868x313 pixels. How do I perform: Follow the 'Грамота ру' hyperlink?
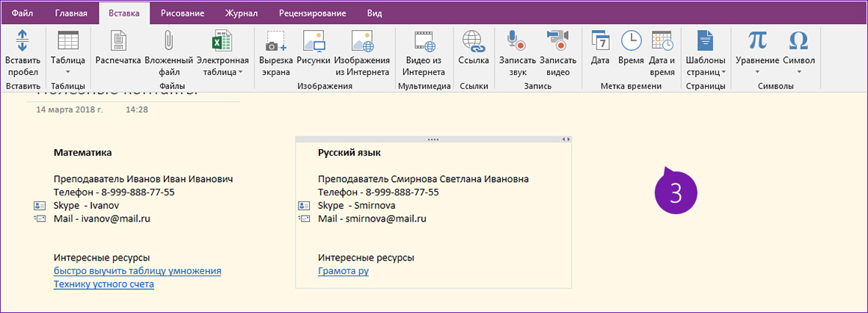coord(343,271)
